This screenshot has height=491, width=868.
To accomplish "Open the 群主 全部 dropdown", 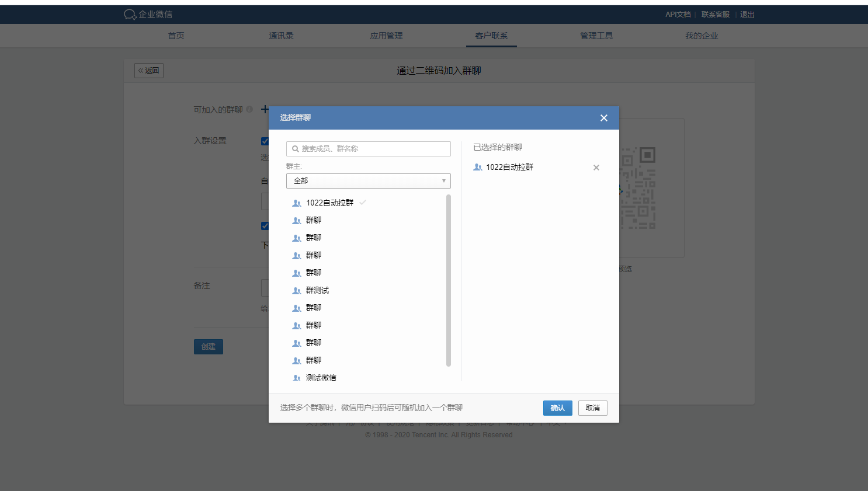I will click(x=368, y=181).
